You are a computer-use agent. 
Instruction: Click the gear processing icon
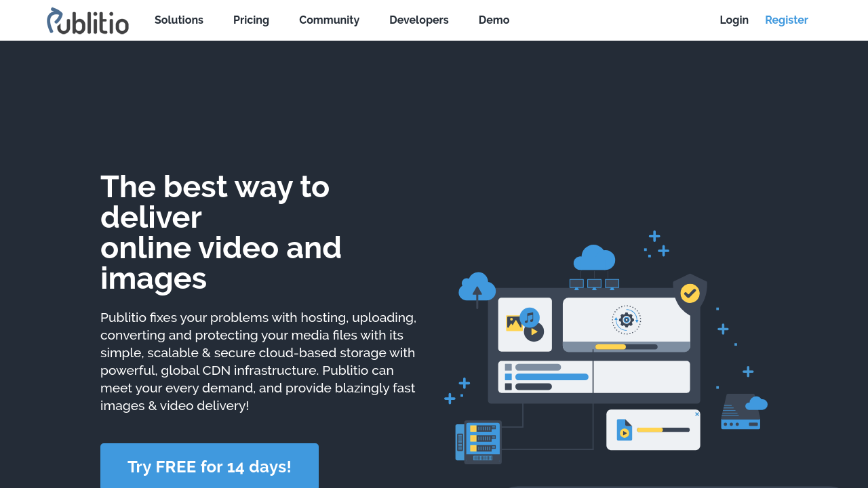(626, 320)
